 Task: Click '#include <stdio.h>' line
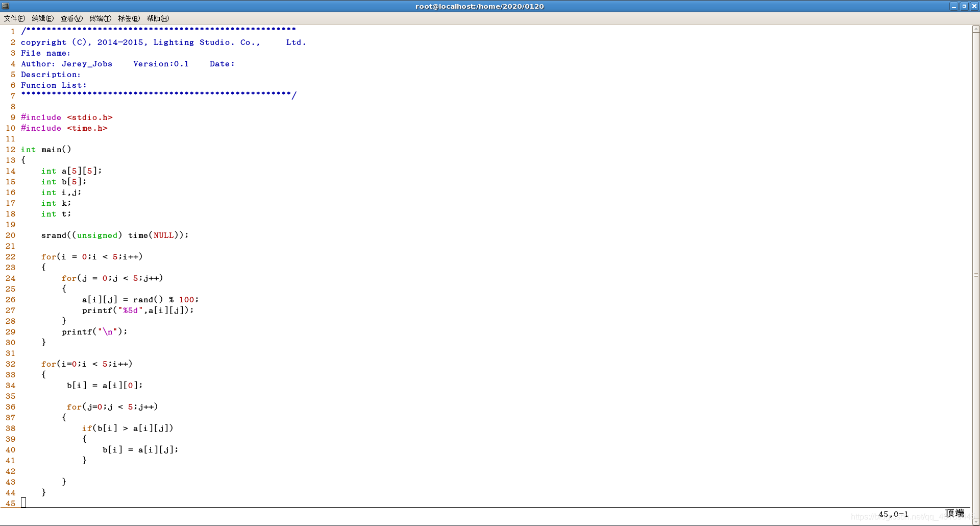coord(66,117)
